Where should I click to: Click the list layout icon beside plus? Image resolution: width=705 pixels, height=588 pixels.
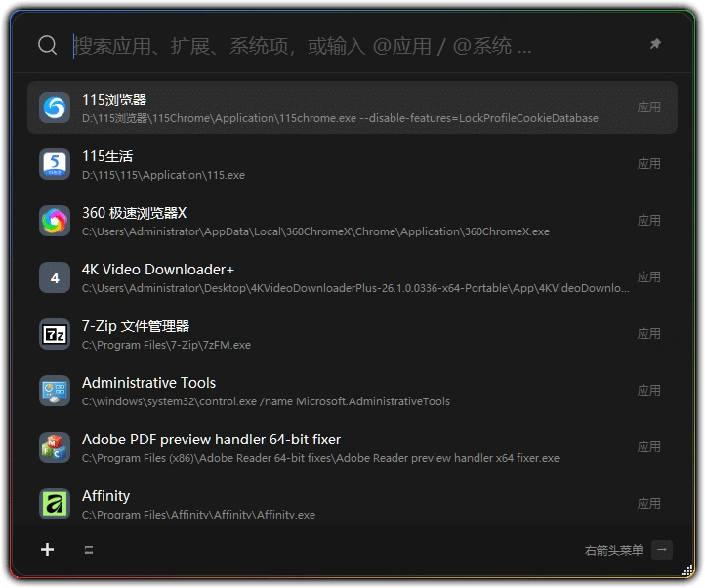[89, 550]
